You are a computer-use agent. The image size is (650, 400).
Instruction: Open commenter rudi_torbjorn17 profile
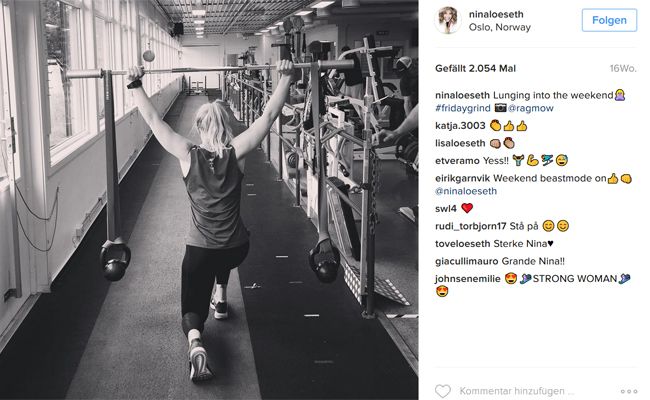click(x=471, y=226)
